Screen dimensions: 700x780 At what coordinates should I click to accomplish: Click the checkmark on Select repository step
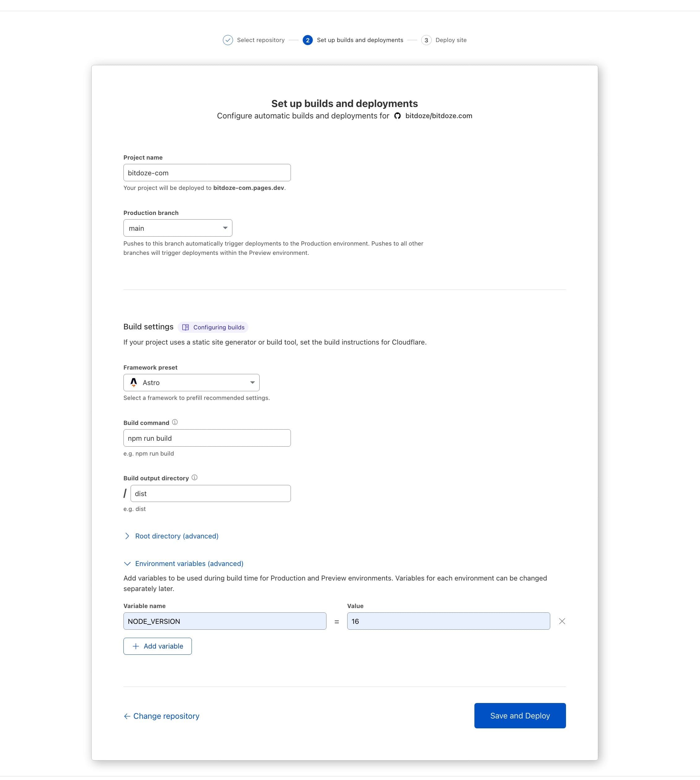coord(228,40)
